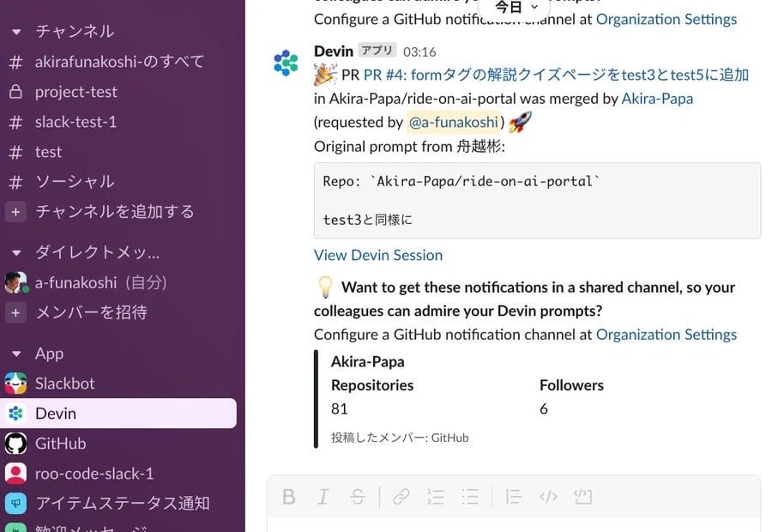This screenshot has height=532, width=772.
Task: Open Organization Settings link at top
Action: point(666,19)
